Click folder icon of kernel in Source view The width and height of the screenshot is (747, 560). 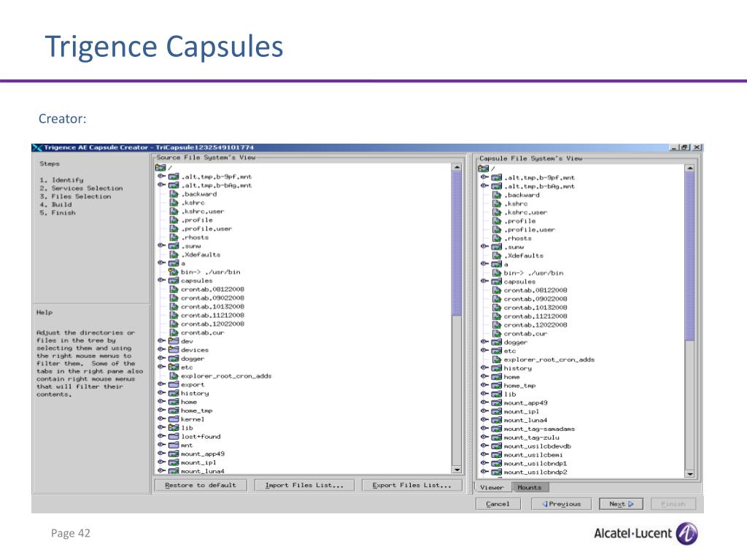[174, 419]
